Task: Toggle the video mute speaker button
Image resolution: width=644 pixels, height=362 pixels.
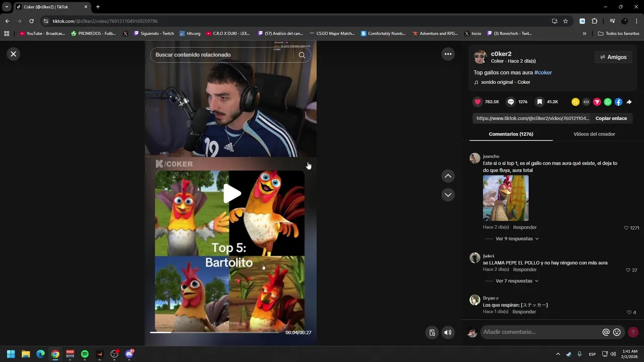Action: pos(448,332)
